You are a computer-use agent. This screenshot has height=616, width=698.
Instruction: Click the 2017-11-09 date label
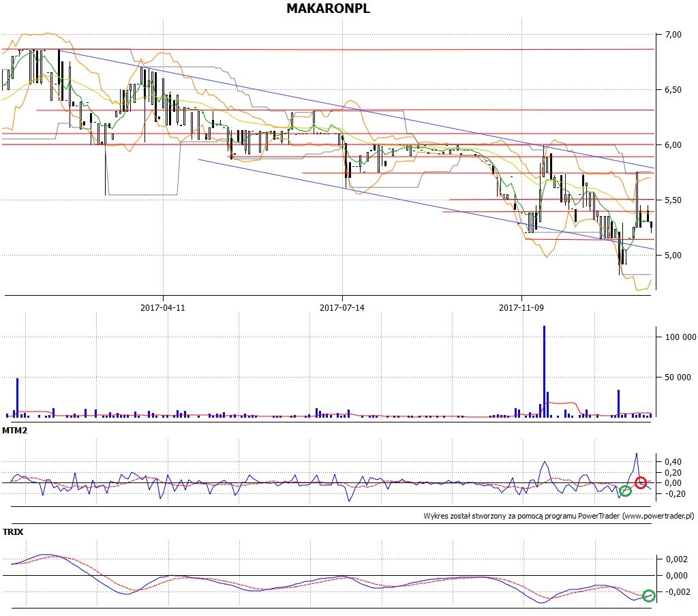(521, 307)
